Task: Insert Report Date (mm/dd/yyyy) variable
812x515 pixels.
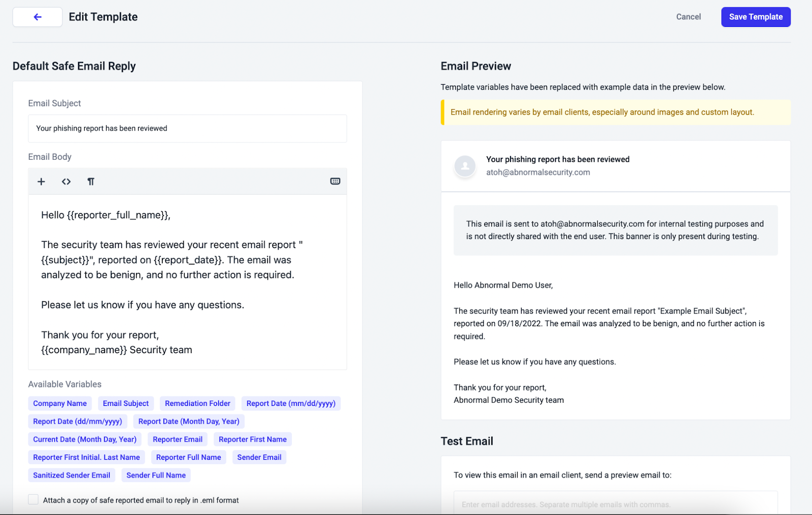Action: (291, 403)
